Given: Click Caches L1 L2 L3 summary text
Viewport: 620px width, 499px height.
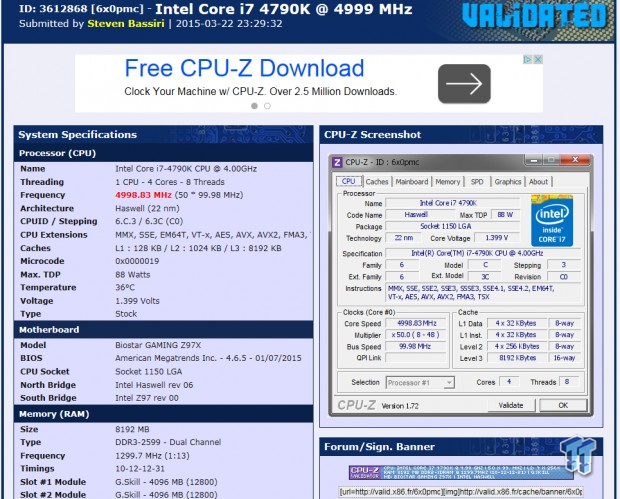Looking at the screenshot, I should [198, 248].
